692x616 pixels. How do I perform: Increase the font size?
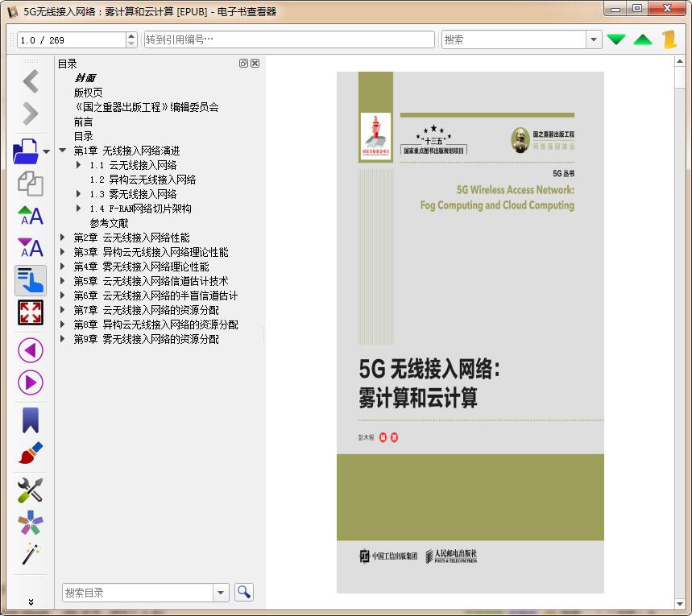[31, 215]
